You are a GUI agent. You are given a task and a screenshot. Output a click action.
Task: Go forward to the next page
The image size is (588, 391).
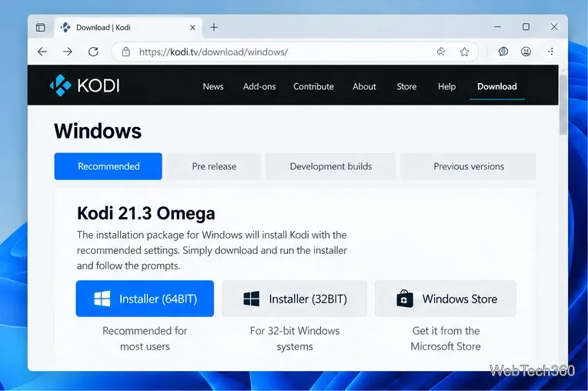68,52
